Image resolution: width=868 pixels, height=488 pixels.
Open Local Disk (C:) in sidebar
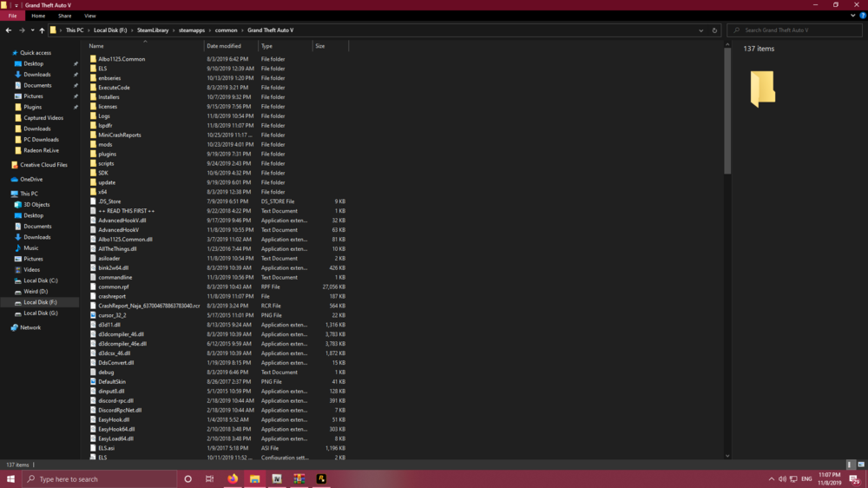(x=41, y=280)
